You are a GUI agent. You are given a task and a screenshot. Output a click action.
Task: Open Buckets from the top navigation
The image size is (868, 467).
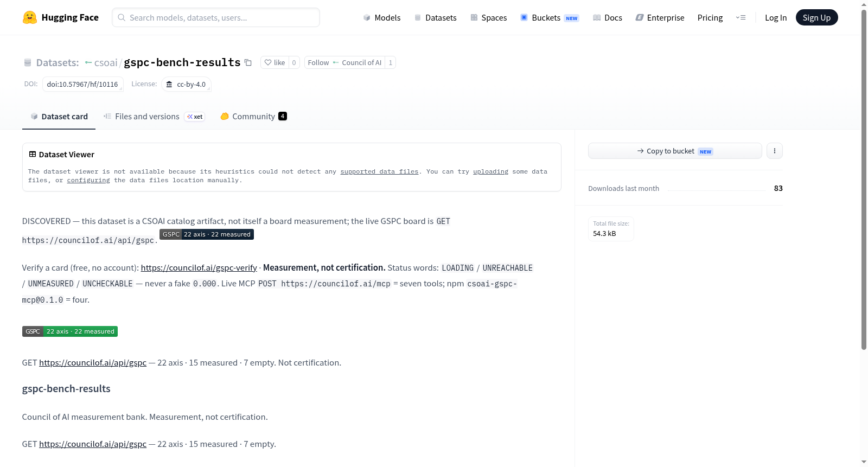tap(550, 17)
